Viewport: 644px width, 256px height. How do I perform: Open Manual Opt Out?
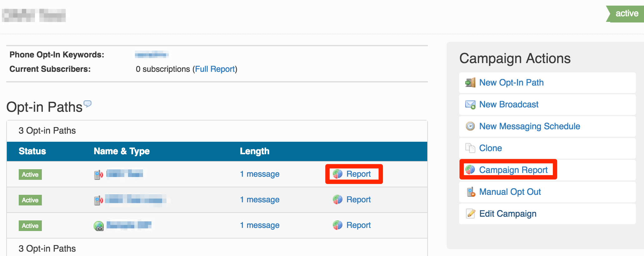510,192
